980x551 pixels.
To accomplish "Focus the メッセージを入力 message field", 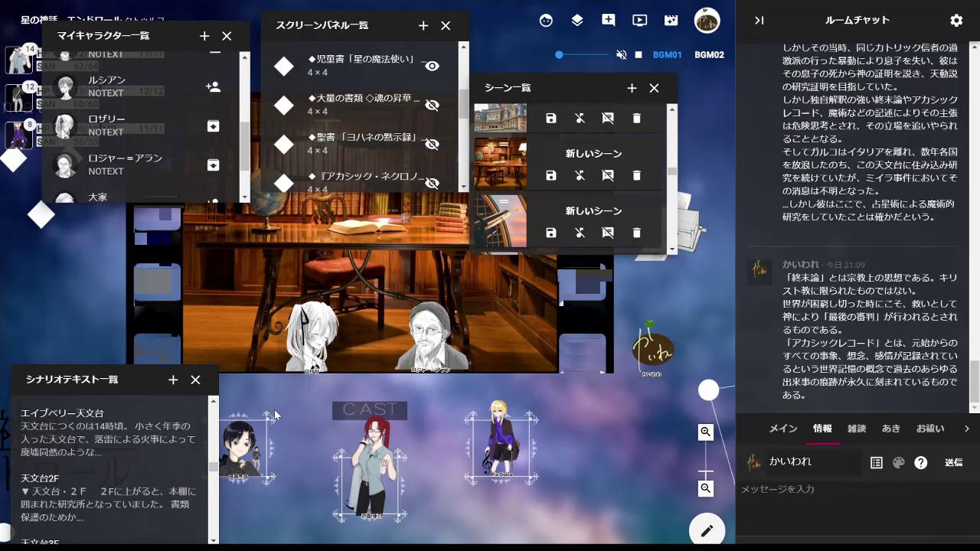I will point(856,489).
